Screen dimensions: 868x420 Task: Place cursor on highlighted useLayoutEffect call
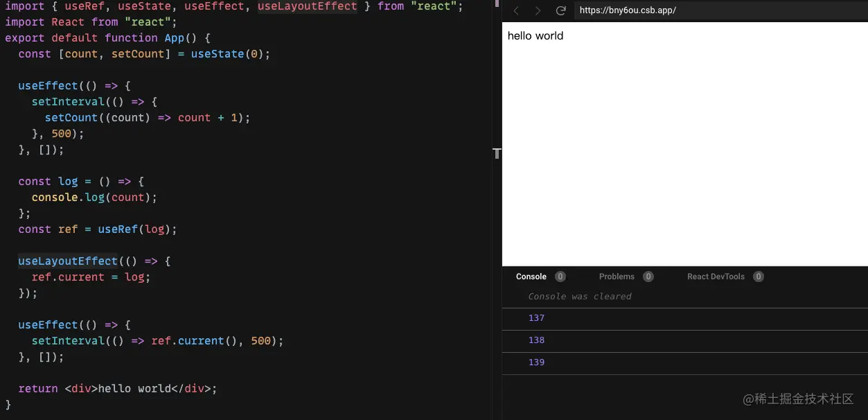(x=68, y=261)
